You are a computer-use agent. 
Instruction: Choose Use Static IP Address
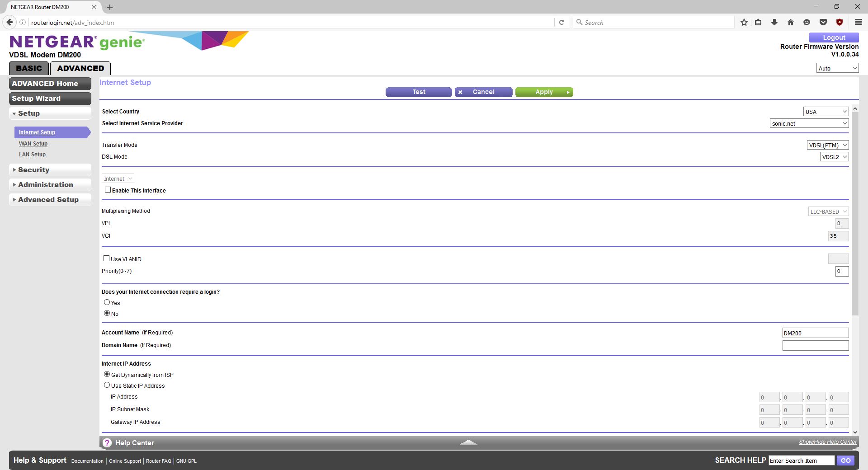(x=107, y=385)
